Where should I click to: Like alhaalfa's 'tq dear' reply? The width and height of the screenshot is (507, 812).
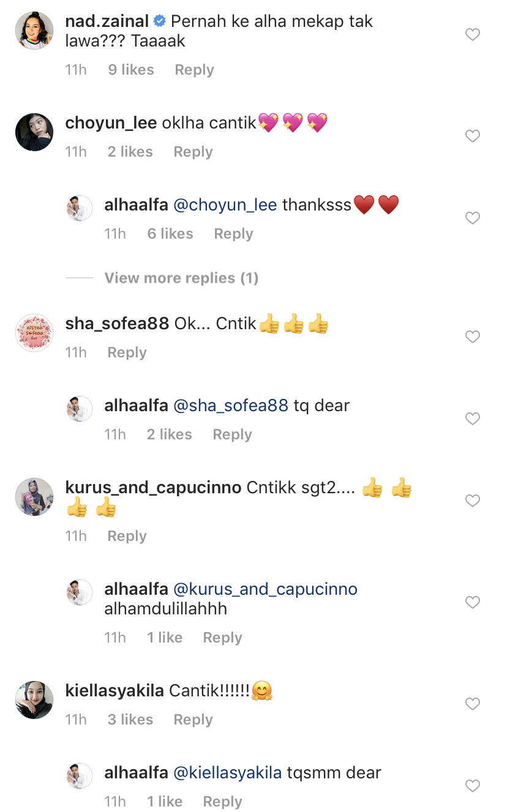click(472, 419)
